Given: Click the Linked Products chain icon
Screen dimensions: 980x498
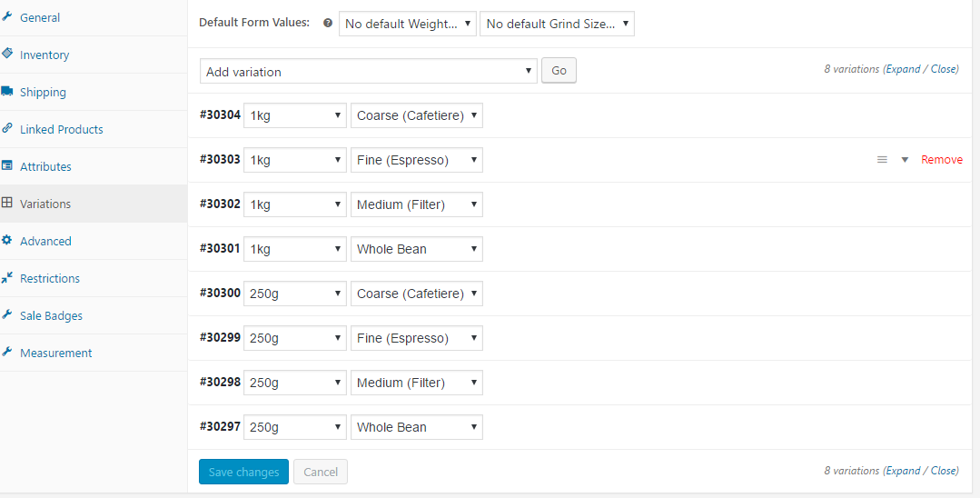Looking at the screenshot, I should point(7,128).
